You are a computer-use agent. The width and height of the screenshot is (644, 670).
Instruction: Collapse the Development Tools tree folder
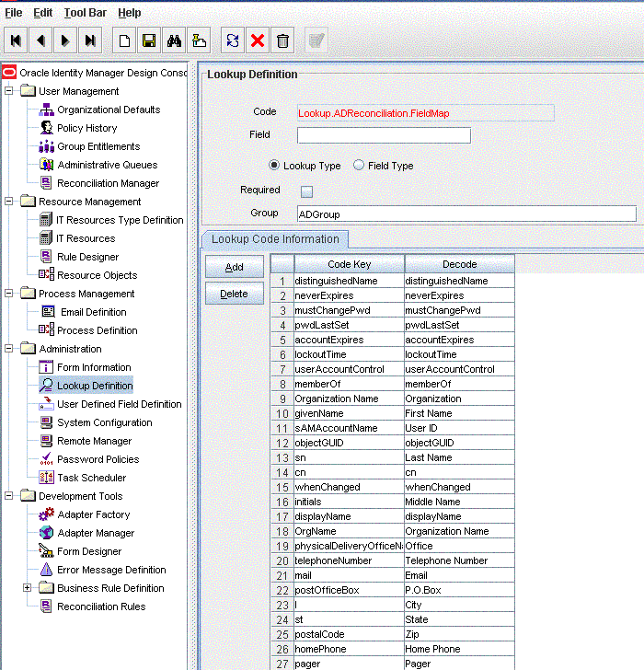pos(9,496)
